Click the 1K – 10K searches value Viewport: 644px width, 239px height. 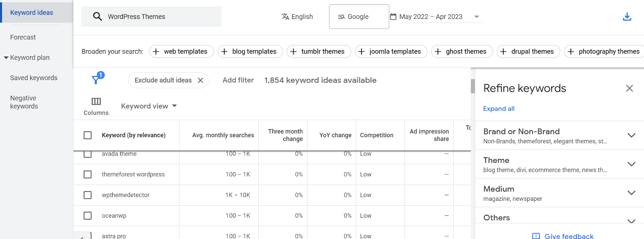click(238, 195)
